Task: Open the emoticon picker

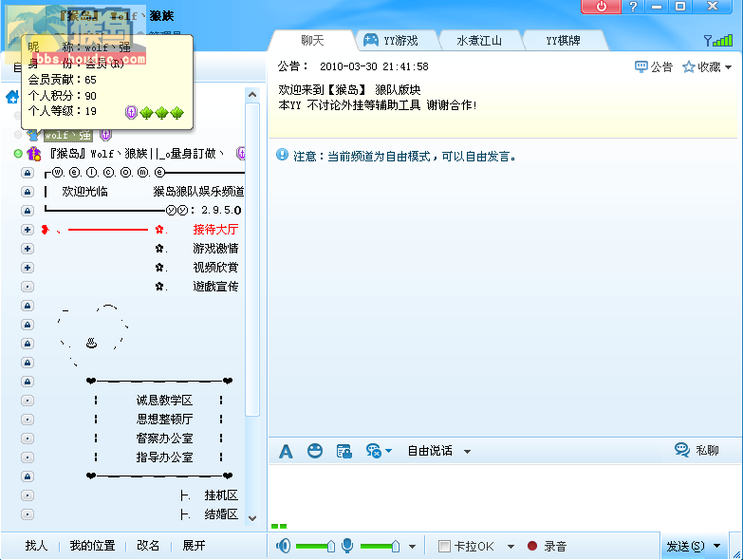Action: 315,451
